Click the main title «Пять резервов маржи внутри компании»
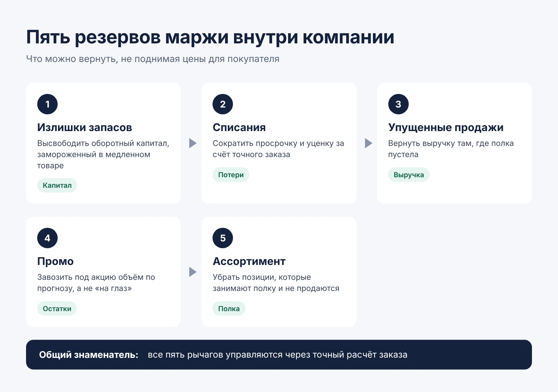558x392 pixels. tap(210, 37)
